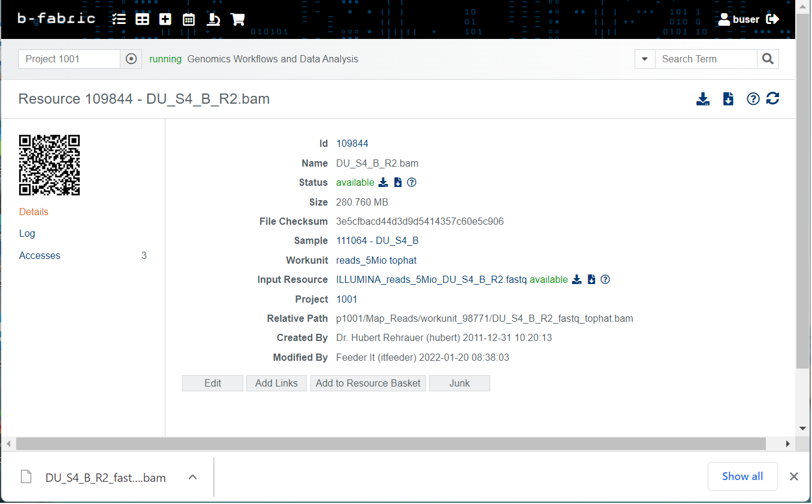Click Genomics Workflows and Data Analysis text
812x504 pixels.
[x=273, y=59]
